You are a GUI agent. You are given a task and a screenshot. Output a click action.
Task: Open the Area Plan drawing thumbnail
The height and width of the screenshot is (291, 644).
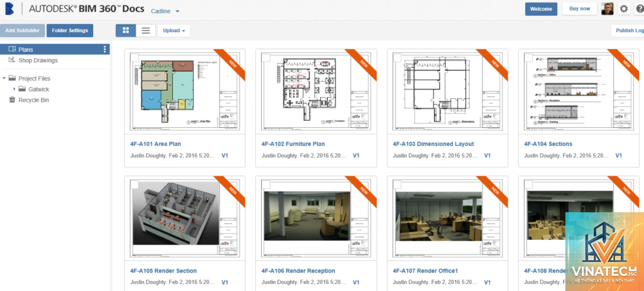tap(184, 91)
